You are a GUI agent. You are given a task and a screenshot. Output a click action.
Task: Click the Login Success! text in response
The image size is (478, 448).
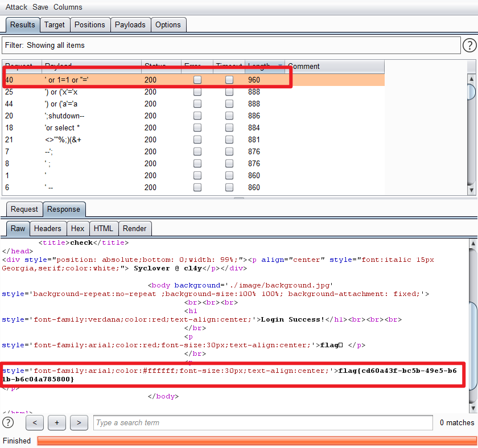[x=292, y=319]
